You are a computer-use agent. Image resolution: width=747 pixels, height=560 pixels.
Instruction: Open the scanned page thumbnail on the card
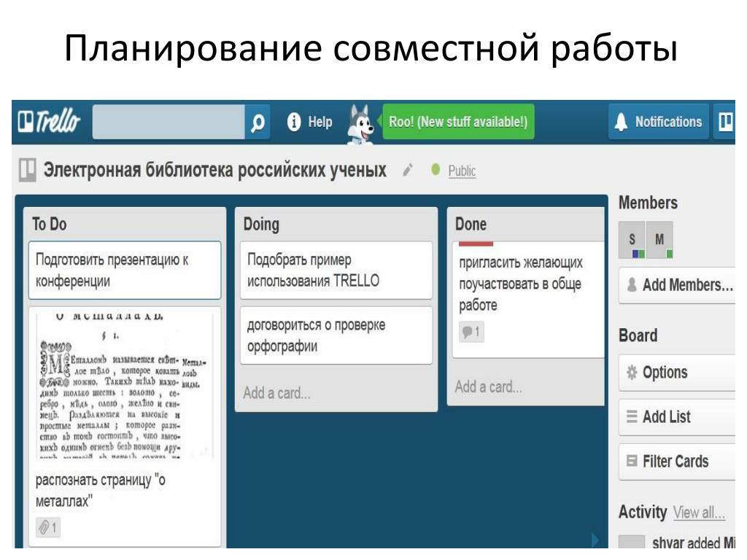click(124, 385)
